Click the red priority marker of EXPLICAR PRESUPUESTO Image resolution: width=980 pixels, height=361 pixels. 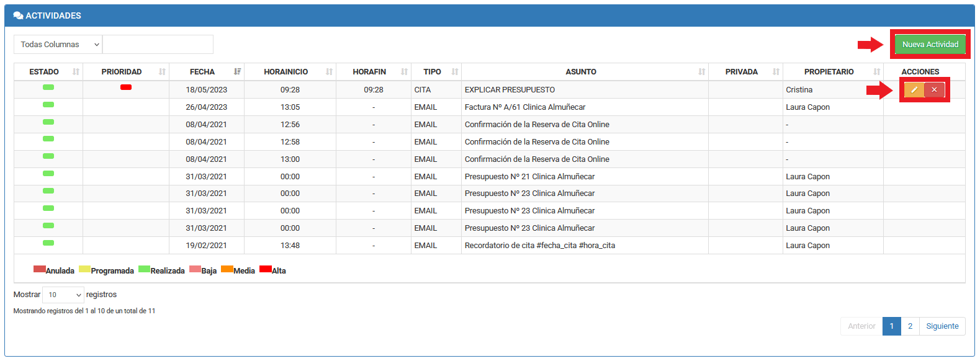pos(126,87)
